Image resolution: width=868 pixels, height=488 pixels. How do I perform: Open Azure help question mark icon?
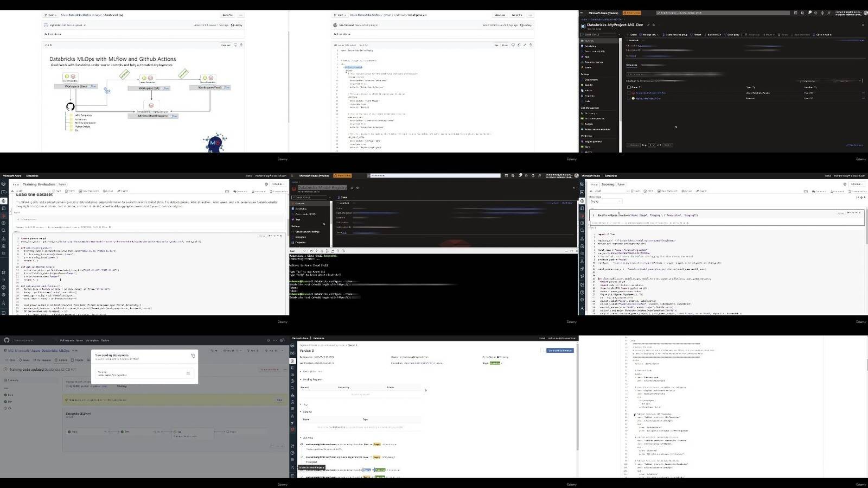(x=822, y=12)
